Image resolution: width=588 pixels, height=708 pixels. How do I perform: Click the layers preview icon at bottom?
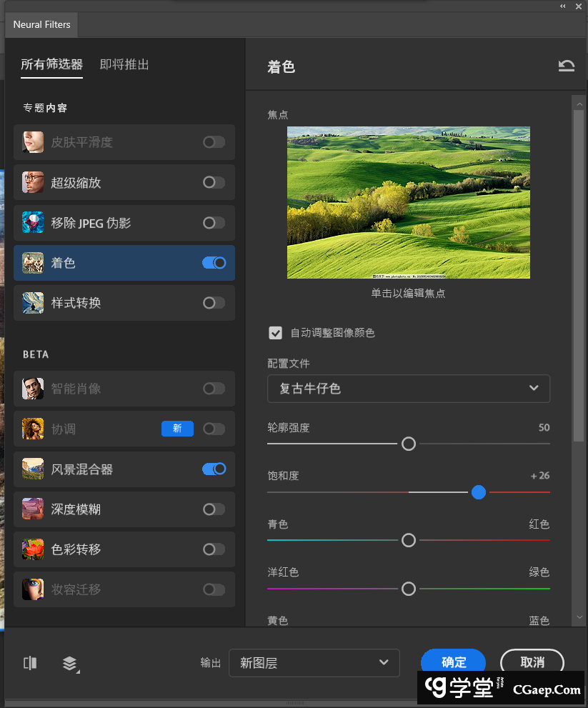click(69, 664)
